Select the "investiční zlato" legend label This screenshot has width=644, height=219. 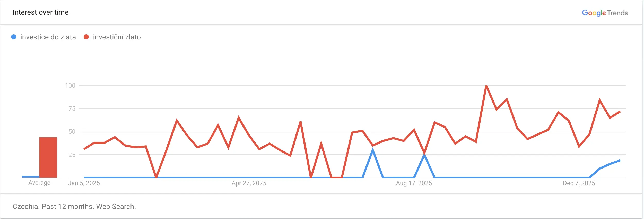click(117, 37)
